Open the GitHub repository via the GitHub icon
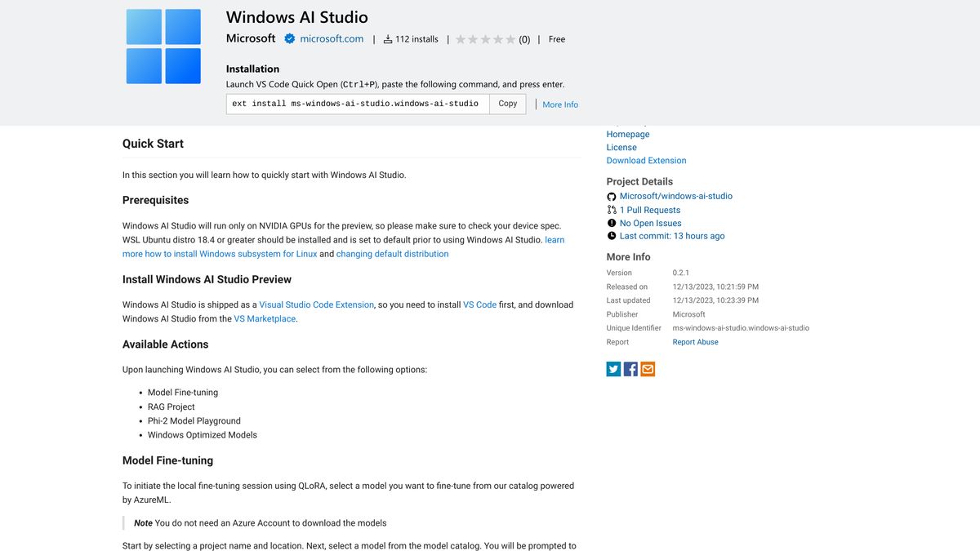 pos(612,196)
